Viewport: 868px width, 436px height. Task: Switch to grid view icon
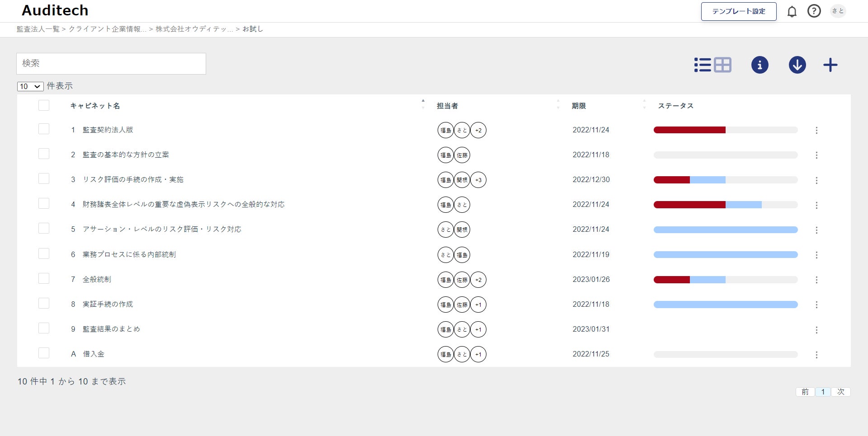coord(722,65)
